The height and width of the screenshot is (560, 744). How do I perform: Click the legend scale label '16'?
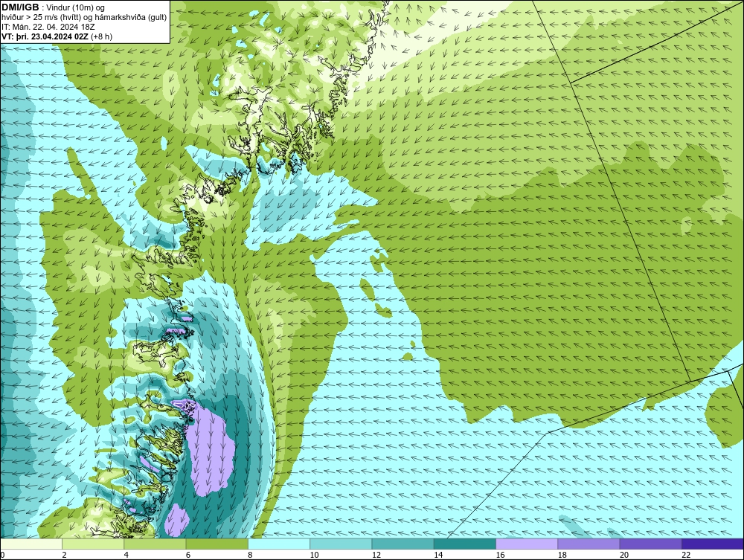pos(500,555)
